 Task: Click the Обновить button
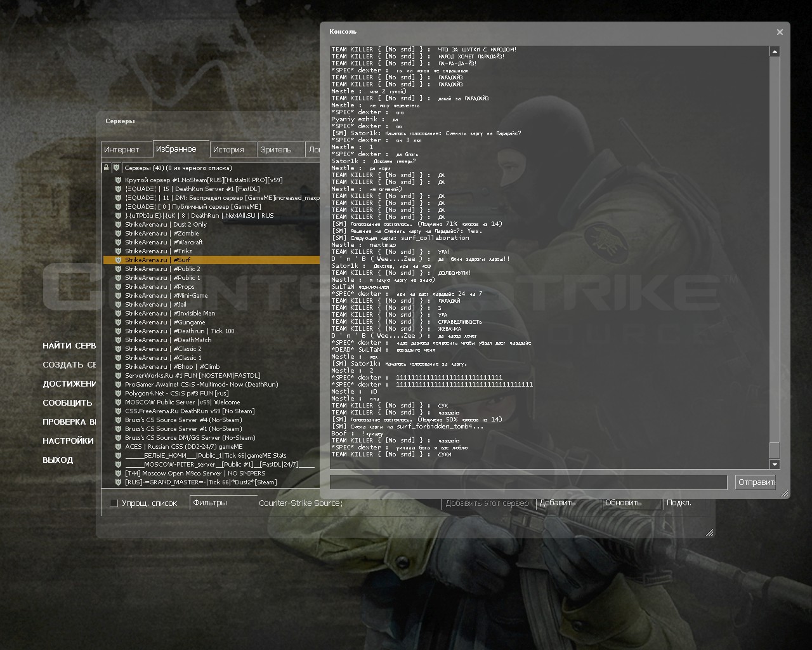[x=632, y=503]
